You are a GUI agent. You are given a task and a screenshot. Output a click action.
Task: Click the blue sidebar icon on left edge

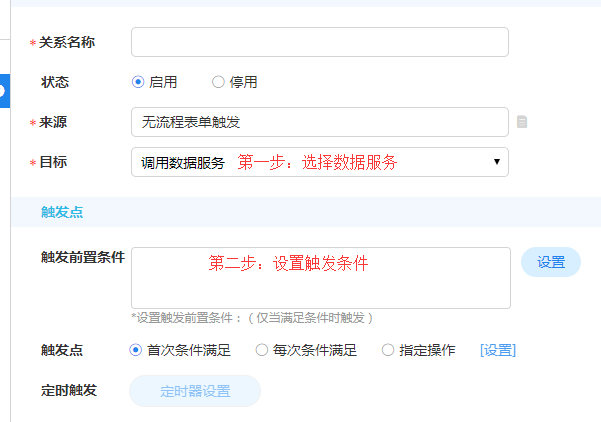point(3,90)
